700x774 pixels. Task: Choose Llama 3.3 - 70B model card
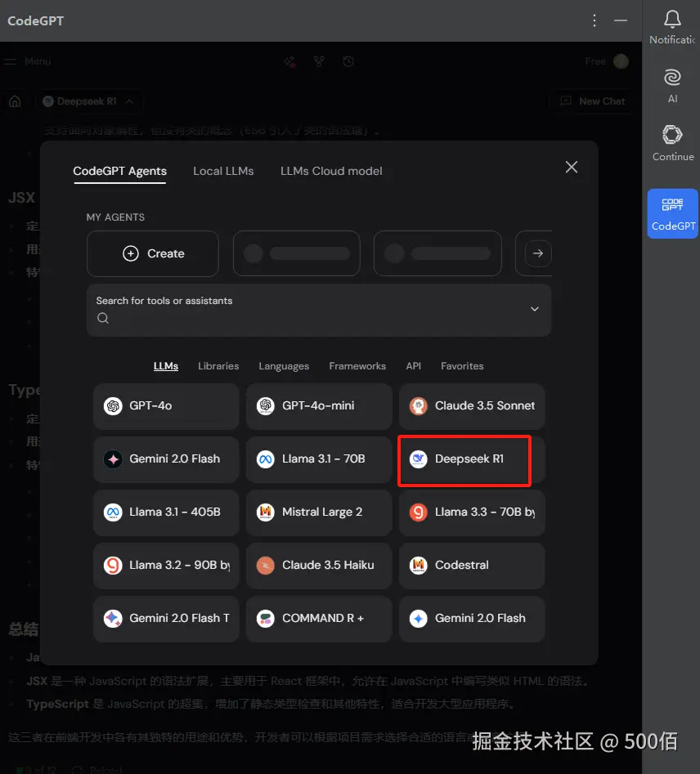click(472, 512)
